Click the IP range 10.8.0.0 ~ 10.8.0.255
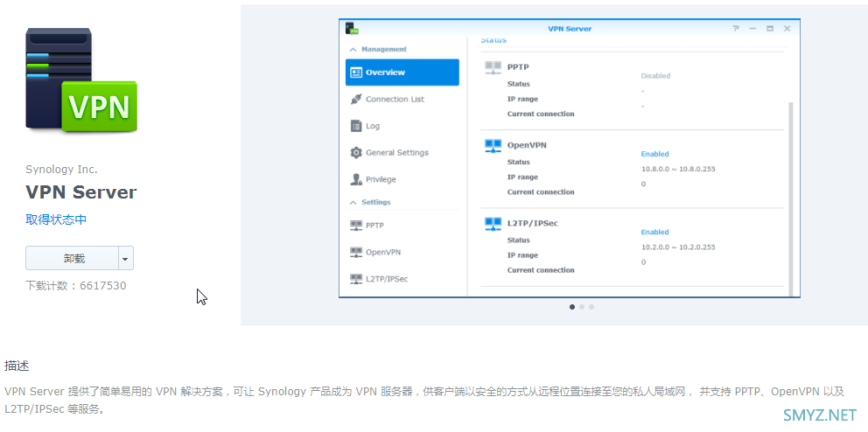 tap(678, 169)
